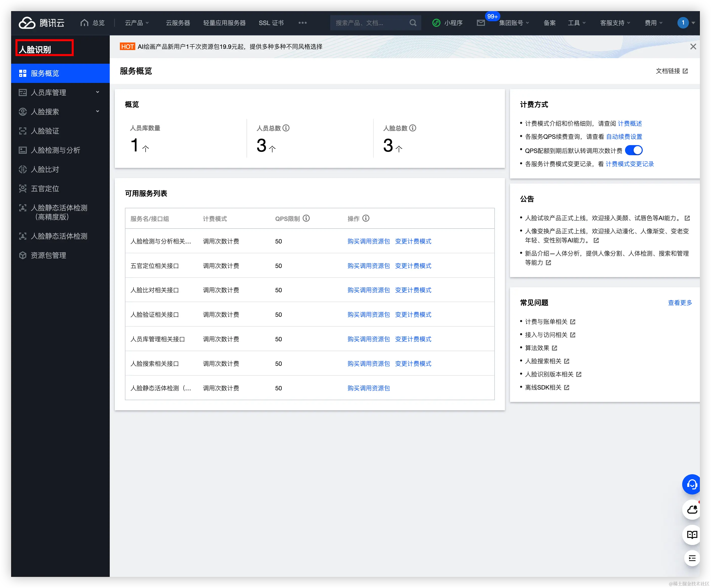The image size is (711, 588).
Task: Open 资源包管理 in the sidebar
Action: coord(48,255)
